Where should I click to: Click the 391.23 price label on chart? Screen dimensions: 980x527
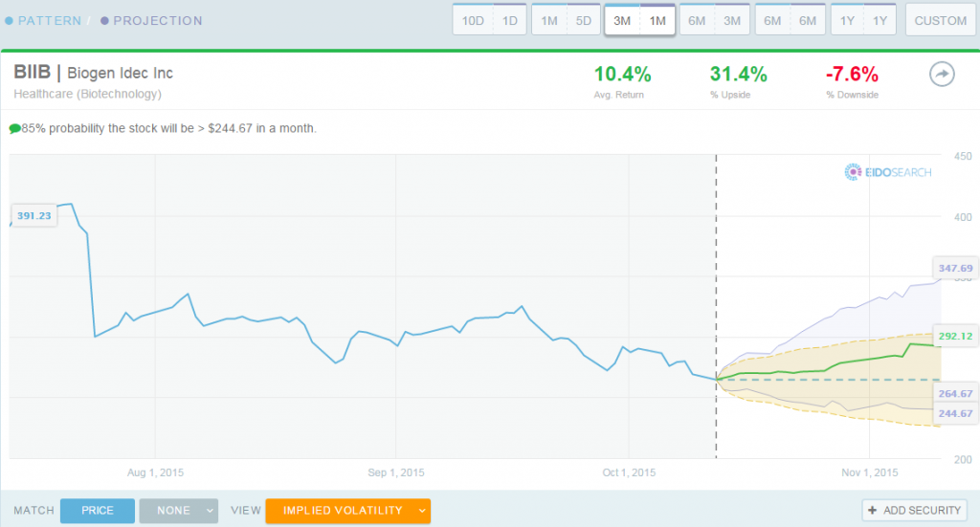[x=33, y=215]
